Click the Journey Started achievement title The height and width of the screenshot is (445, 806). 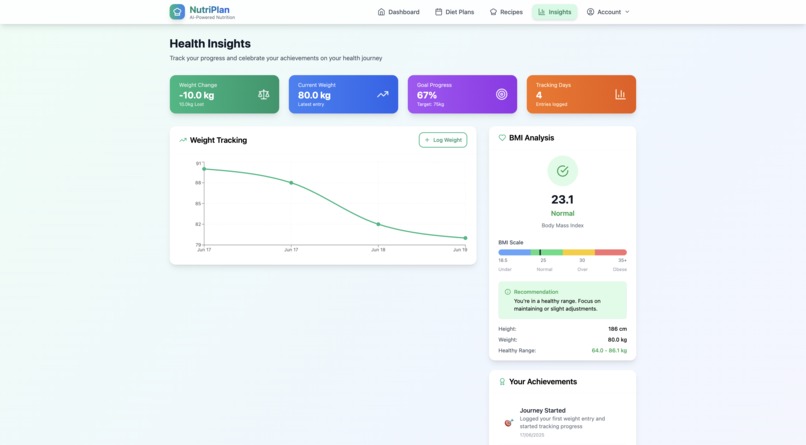click(542, 410)
